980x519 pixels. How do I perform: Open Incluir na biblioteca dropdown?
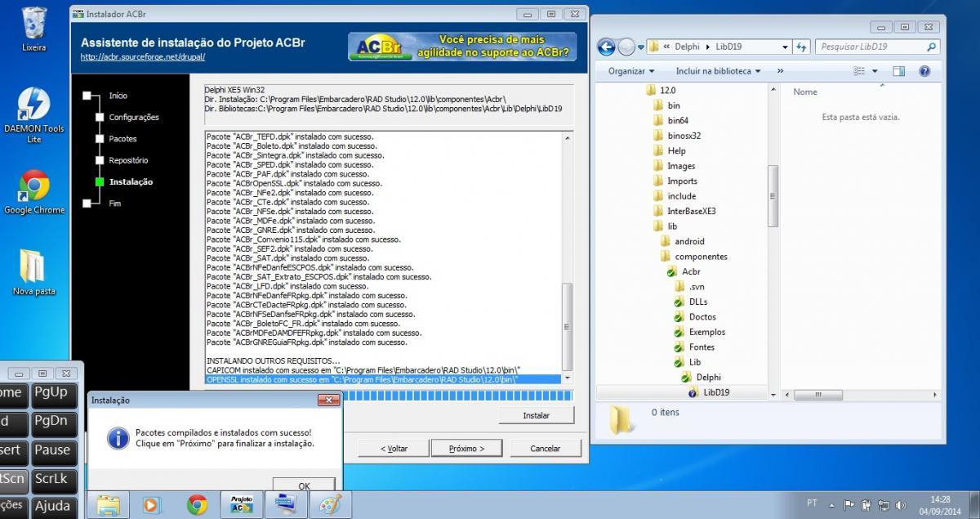tap(718, 71)
